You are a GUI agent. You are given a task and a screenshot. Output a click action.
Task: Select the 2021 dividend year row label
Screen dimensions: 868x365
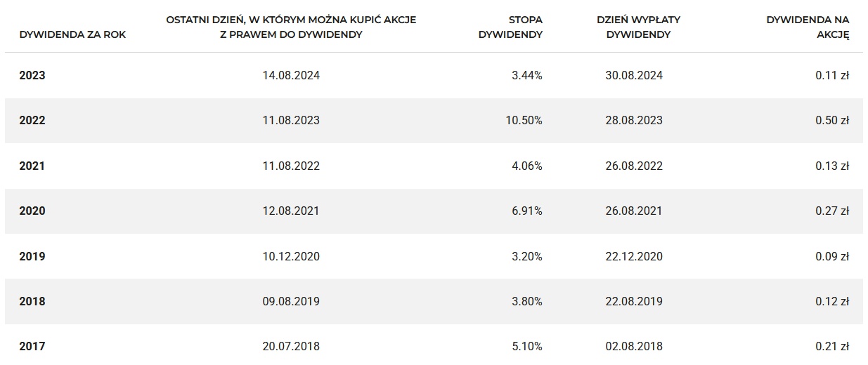[32, 166]
